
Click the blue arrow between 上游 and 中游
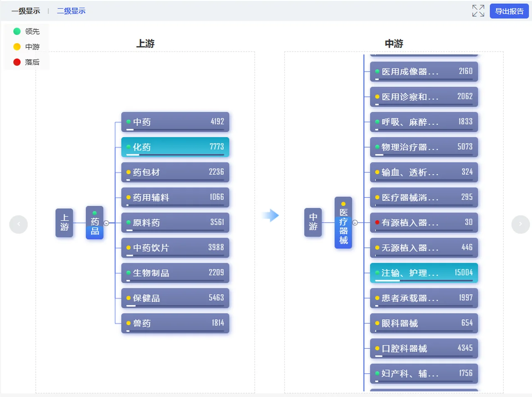271,215
